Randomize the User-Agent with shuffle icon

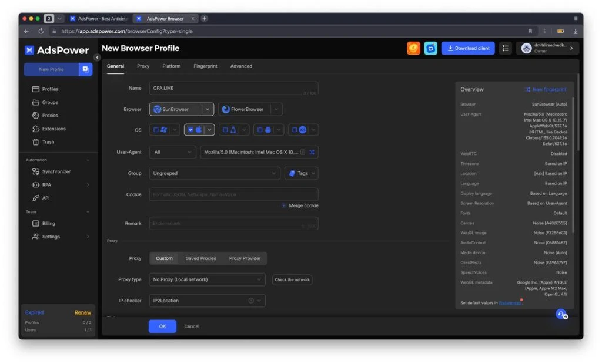(x=312, y=152)
